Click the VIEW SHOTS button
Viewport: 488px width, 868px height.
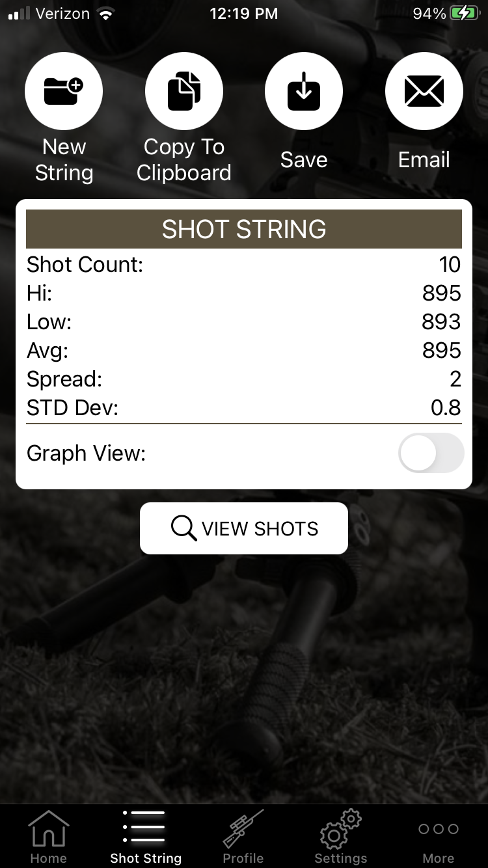(x=244, y=528)
